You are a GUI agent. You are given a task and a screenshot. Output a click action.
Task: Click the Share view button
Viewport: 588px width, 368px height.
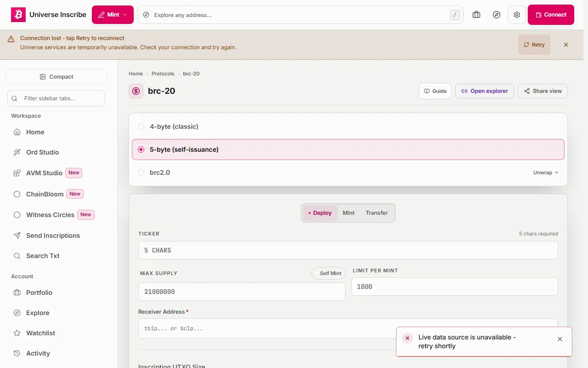click(x=543, y=91)
